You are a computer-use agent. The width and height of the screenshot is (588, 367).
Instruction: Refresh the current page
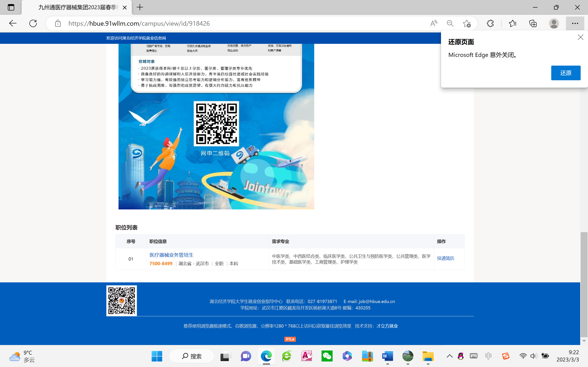[x=33, y=23]
